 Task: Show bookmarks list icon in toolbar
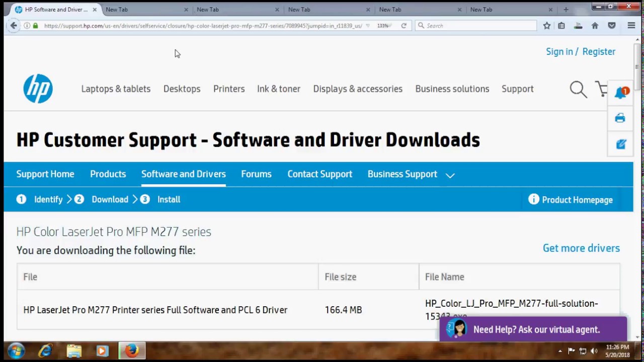pos(561,26)
